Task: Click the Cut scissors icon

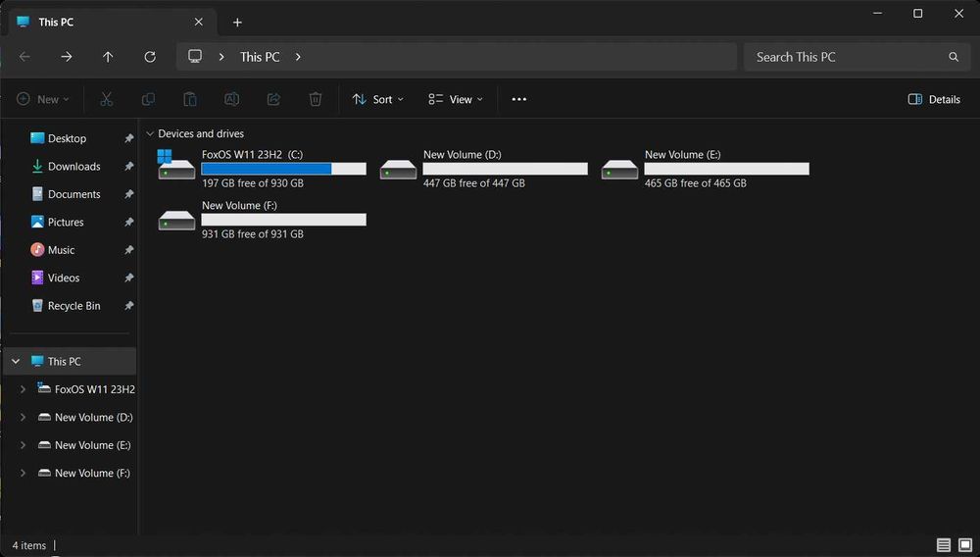Action: pos(106,99)
